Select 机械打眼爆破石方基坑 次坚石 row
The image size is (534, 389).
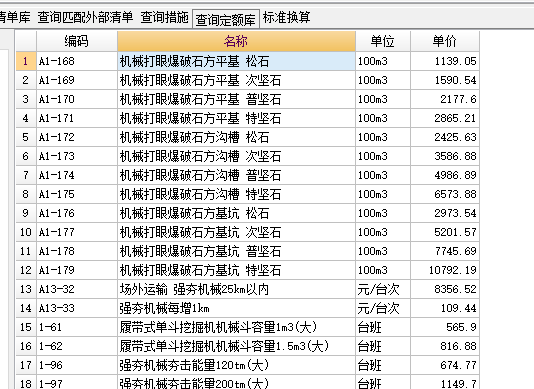pos(236,232)
